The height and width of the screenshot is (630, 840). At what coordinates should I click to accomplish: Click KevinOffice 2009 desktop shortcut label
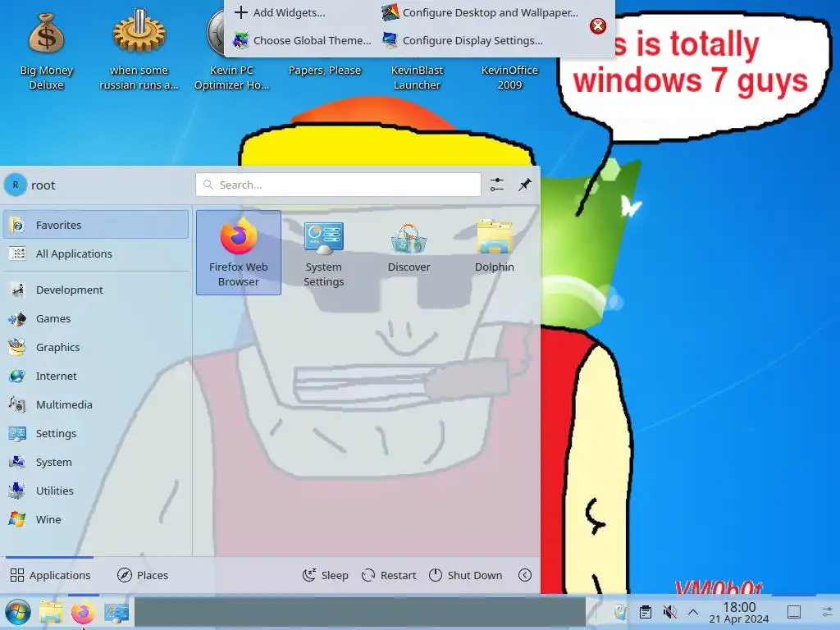click(x=509, y=77)
